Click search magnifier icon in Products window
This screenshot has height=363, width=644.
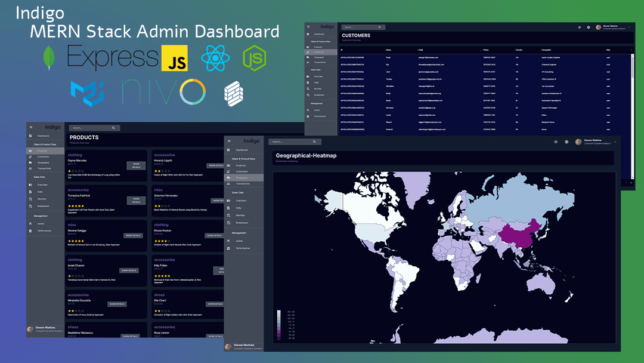(113, 128)
